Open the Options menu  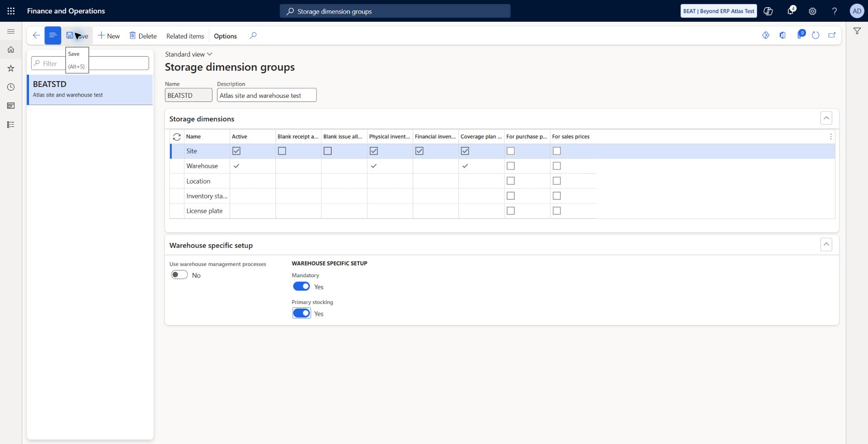(225, 36)
